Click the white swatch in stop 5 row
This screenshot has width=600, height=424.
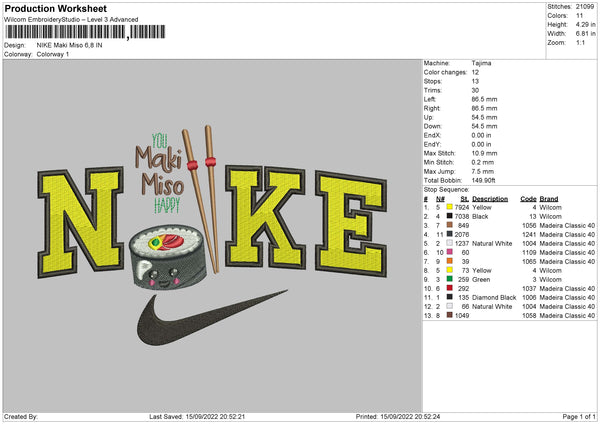(x=450, y=243)
